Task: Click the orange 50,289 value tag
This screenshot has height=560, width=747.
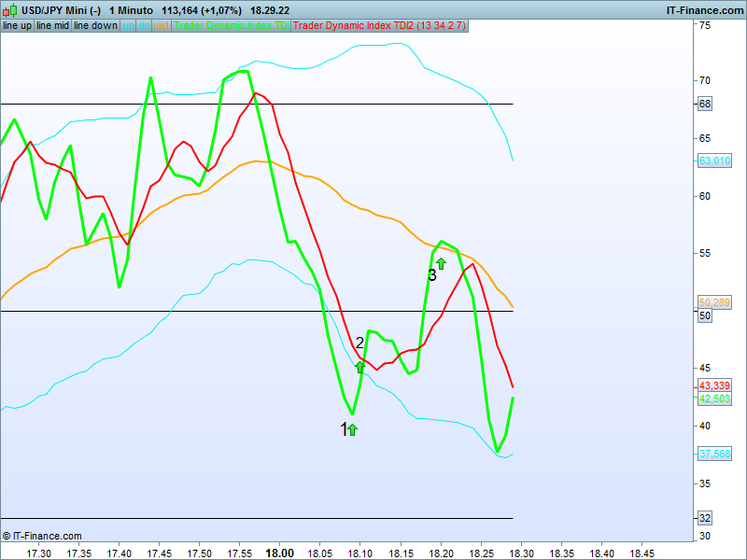Action: 714,302
